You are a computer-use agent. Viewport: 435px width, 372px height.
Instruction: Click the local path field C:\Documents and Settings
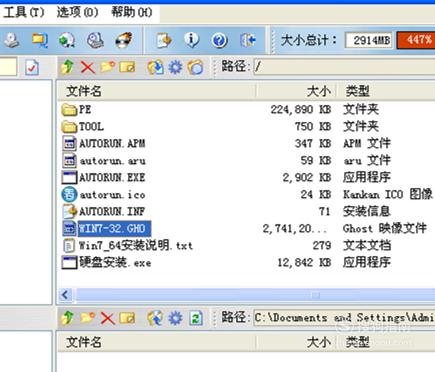point(344,318)
